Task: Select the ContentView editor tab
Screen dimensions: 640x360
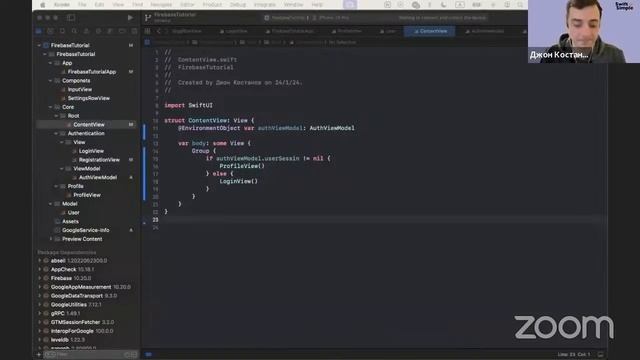Action: (x=430, y=31)
